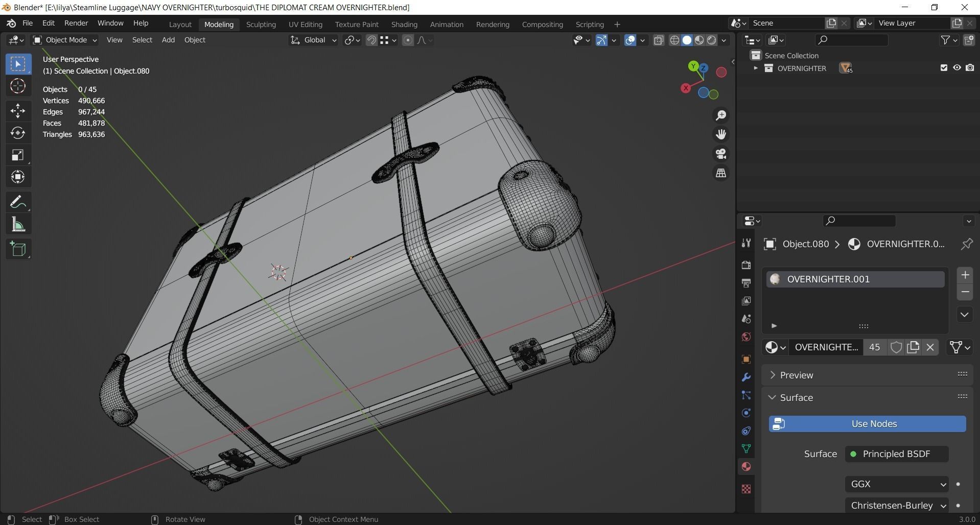Toggle X-ray view button

(659, 40)
